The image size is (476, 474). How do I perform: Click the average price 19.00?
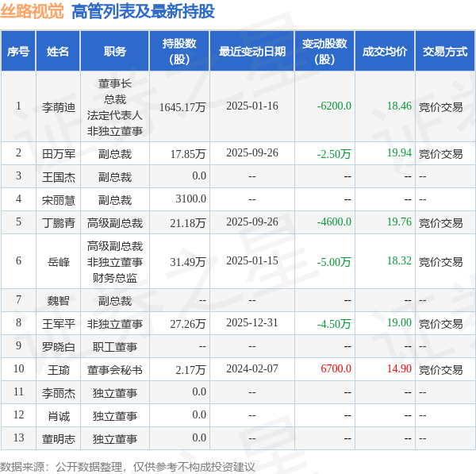tap(399, 322)
